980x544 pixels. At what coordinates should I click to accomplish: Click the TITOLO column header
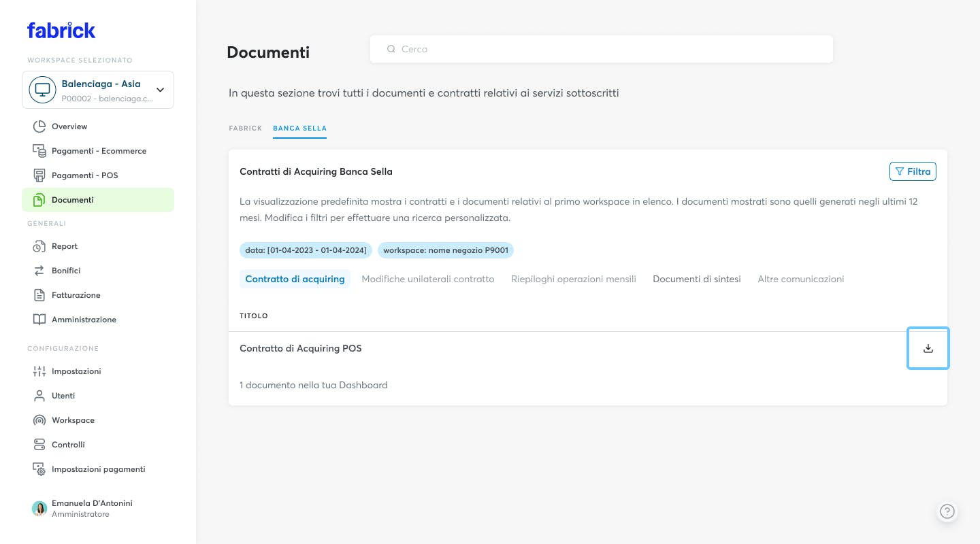coord(254,316)
